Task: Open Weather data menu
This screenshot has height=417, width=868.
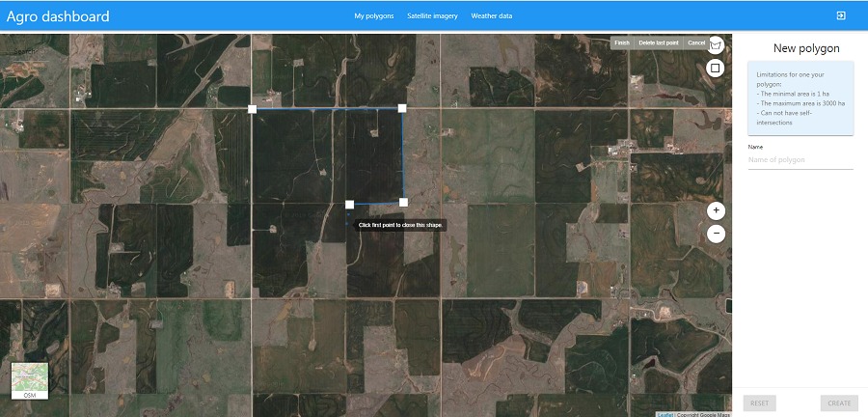Action: tap(492, 16)
